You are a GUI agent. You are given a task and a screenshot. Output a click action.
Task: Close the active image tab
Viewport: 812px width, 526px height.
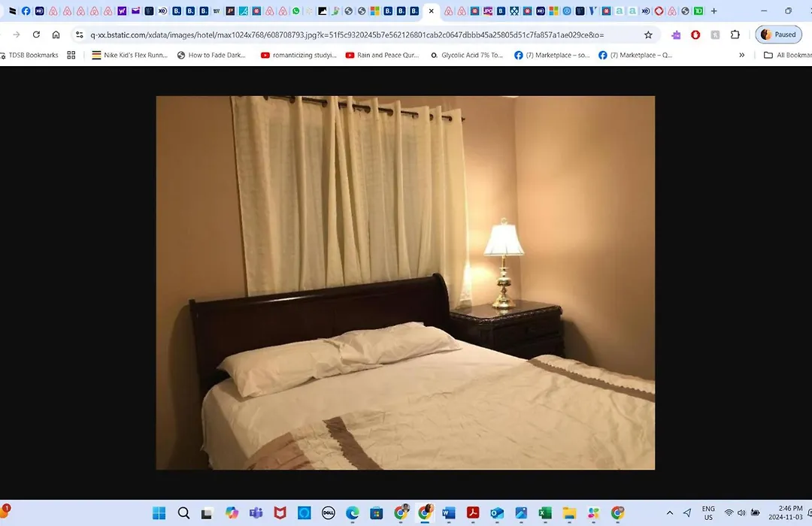click(432, 11)
